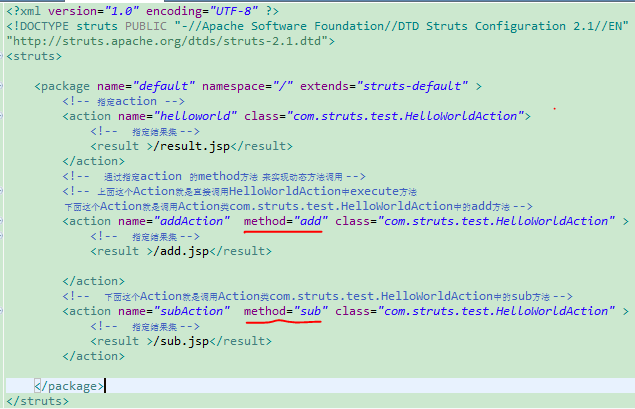Click the <result> opening tag before /add.jsp
Viewport: 635px width, 409px height.
pos(121,251)
